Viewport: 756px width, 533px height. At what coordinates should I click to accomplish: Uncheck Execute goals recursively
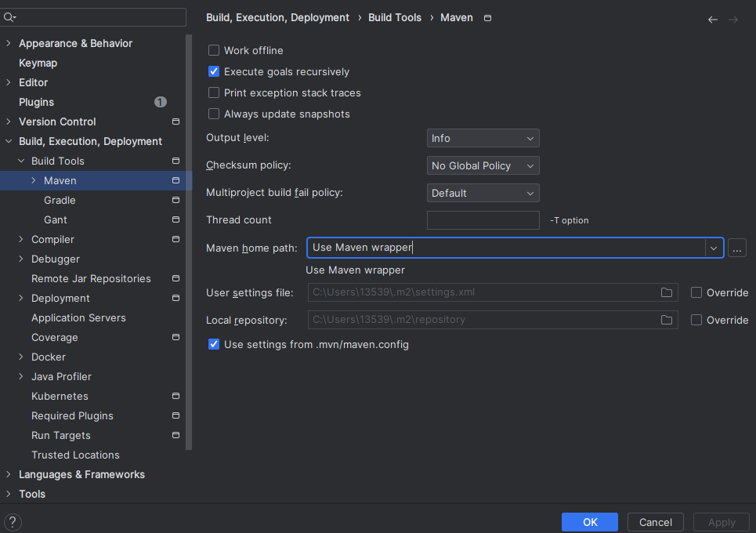214,71
